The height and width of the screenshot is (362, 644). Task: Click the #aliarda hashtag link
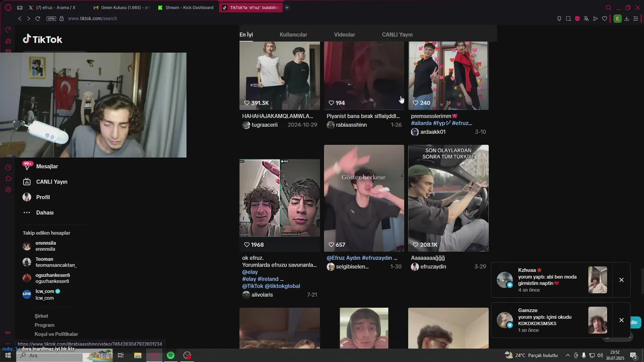pos(421,123)
